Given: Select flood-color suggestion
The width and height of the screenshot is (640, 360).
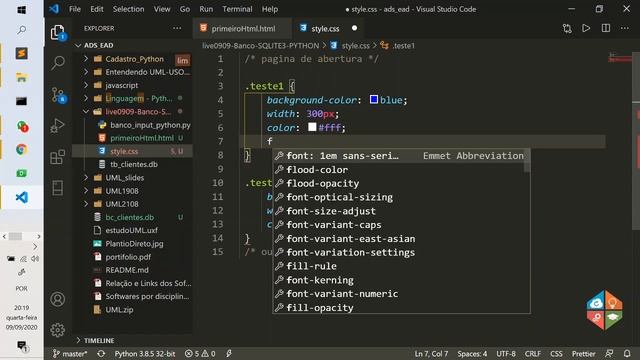Looking at the screenshot, I should click(401, 169).
